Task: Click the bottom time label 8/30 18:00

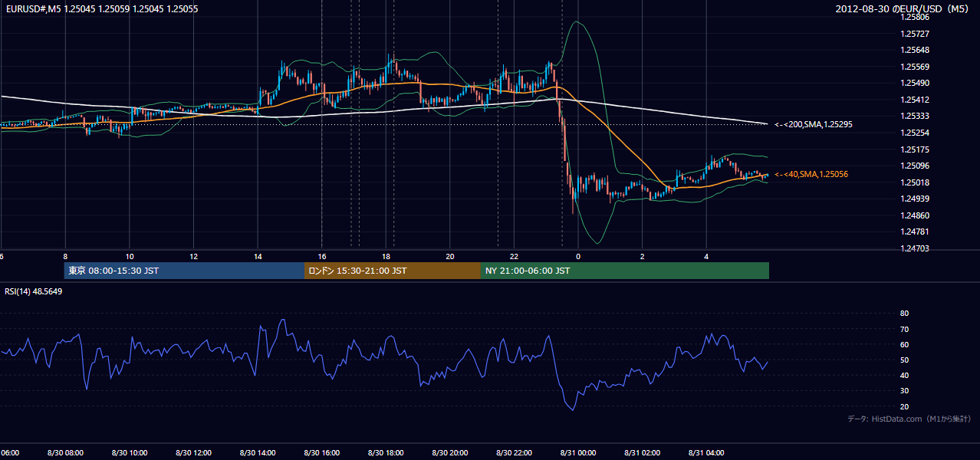Action: click(x=386, y=453)
